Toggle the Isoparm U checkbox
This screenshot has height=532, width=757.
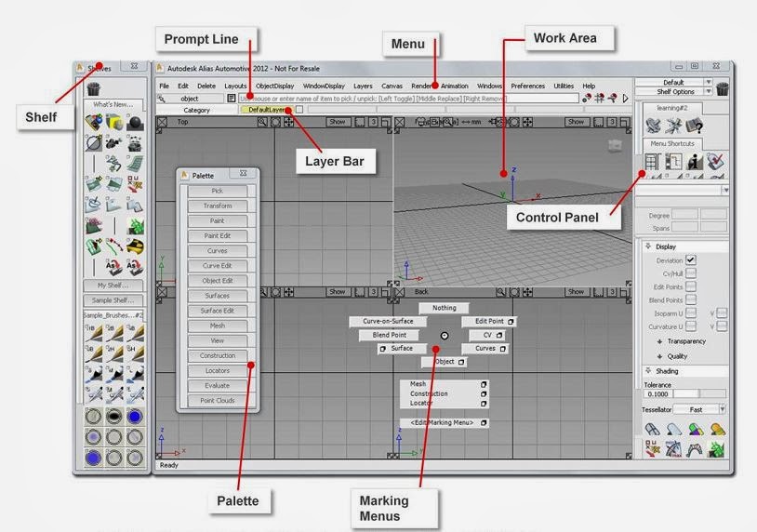pyautogui.click(x=691, y=313)
